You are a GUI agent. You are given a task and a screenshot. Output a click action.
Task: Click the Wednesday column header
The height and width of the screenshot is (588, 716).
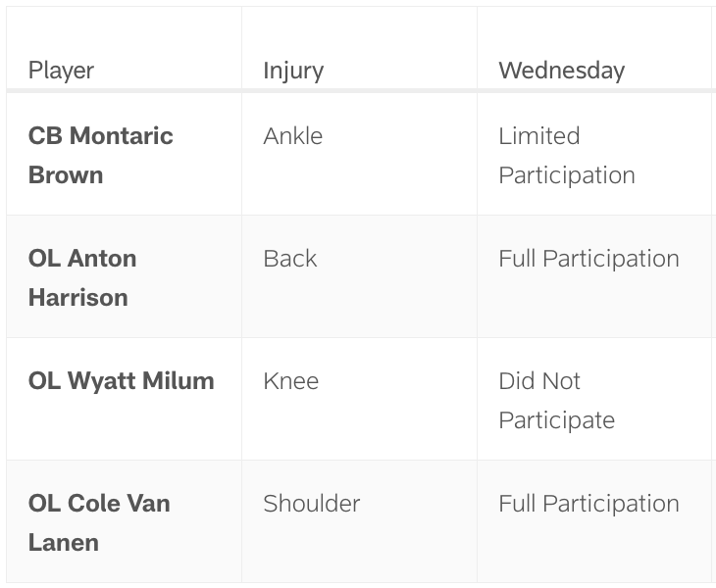(561, 71)
